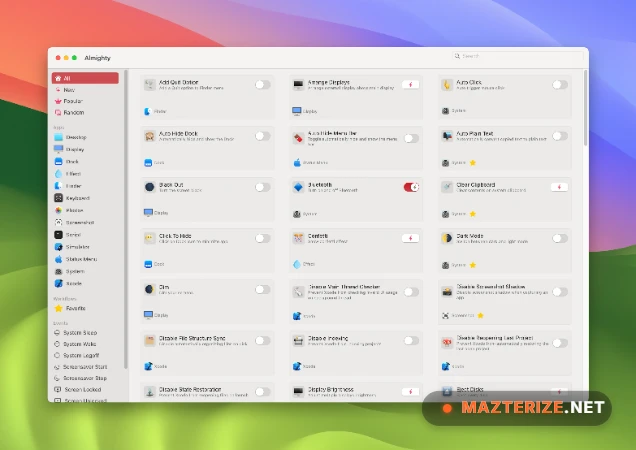Select Screensaver Start event in sidebar
Image resolution: width=636 pixels, height=450 pixels.
coord(85,367)
